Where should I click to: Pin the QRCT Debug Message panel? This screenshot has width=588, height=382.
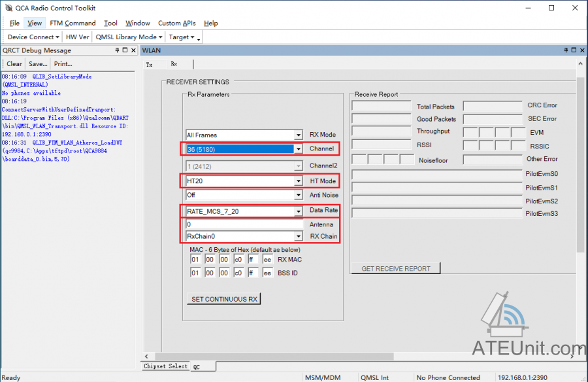(118, 50)
